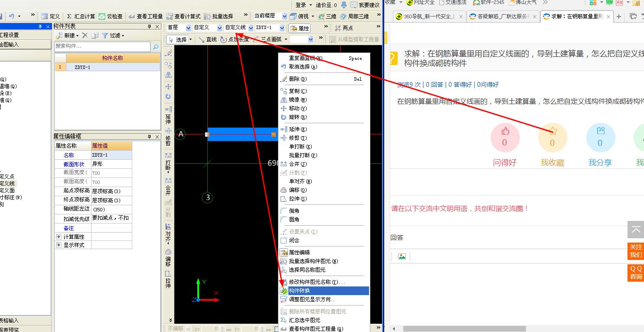This screenshot has height=332, width=644.
Task: Click the 截面形状 property value 异形
Action: pos(111,164)
